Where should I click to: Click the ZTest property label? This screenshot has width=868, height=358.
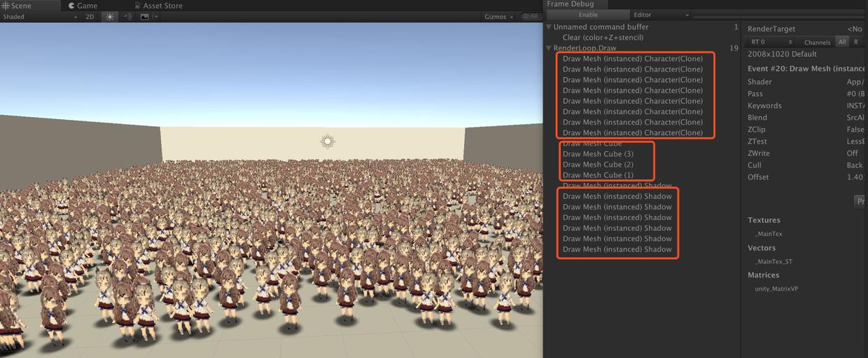(x=757, y=142)
